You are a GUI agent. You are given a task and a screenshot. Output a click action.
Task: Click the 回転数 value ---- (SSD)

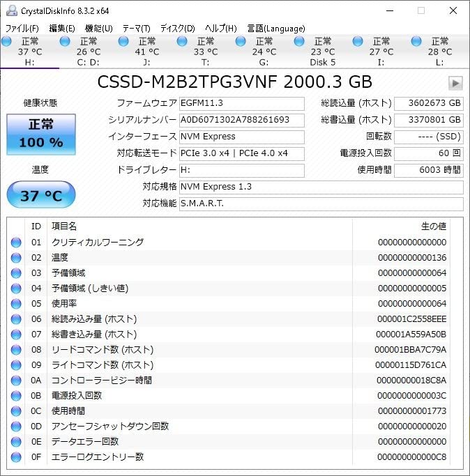pyautogui.click(x=429, y=137)
